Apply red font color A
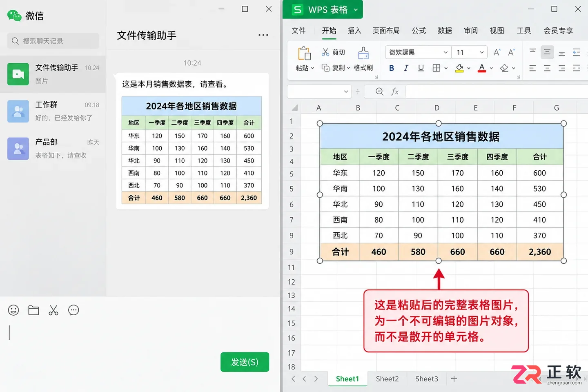Screen dimensions: 588x392 pos(482,68)
